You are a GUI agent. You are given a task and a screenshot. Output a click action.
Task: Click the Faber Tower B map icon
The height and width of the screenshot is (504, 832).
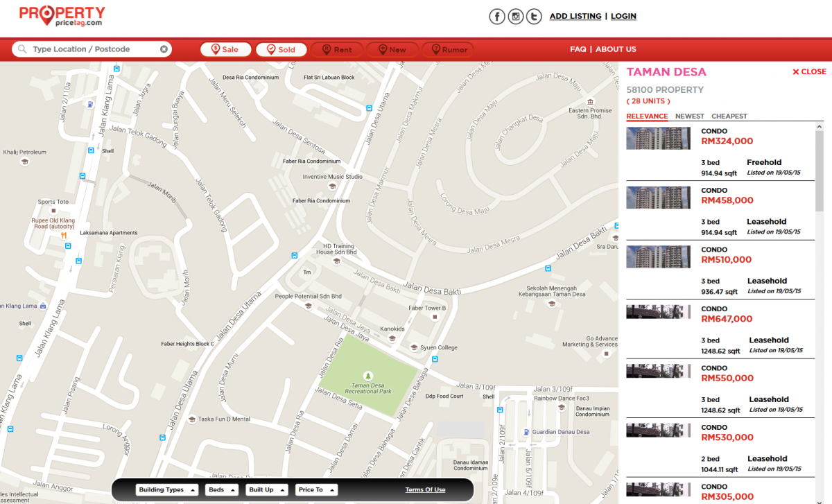point(435,317)
